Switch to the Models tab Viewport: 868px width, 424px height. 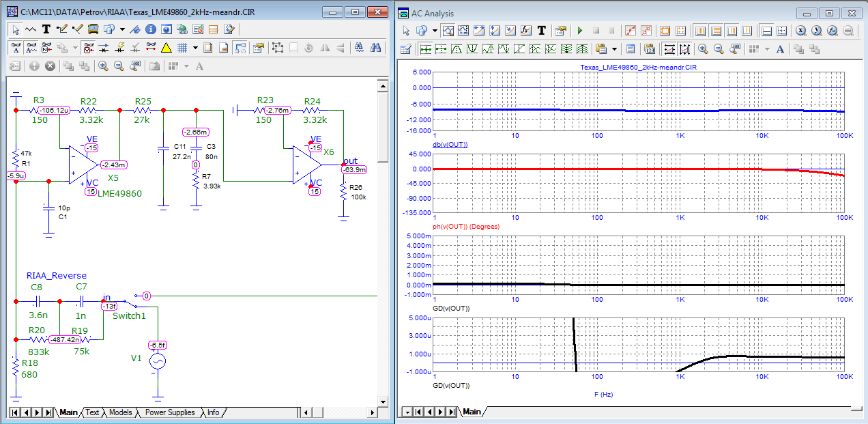click(x=120, y=412)
